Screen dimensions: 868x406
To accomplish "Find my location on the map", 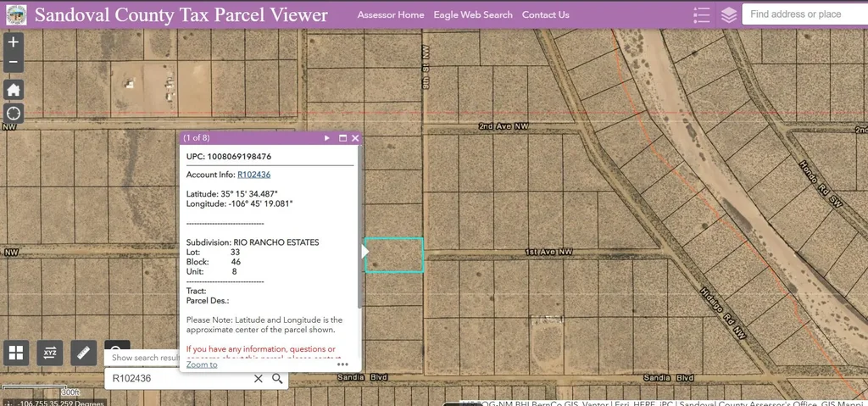I will pyautogui.click(x=14, y=114).
